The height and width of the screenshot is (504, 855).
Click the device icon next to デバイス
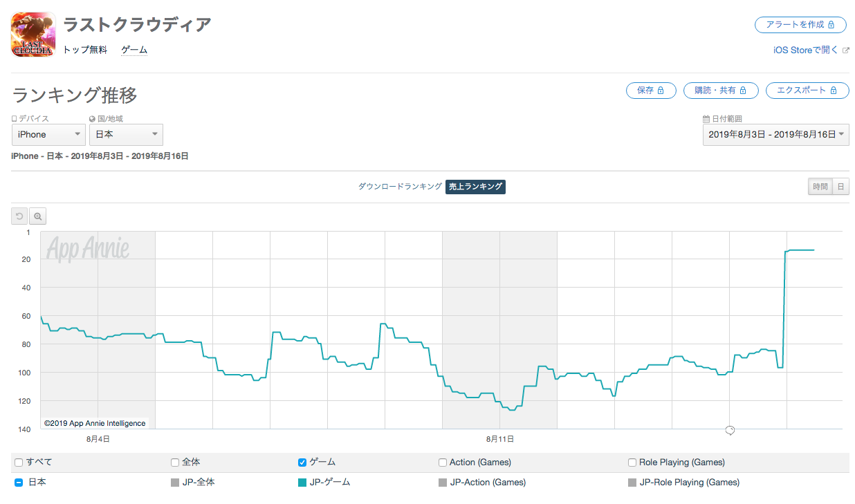tap(15, 119)
